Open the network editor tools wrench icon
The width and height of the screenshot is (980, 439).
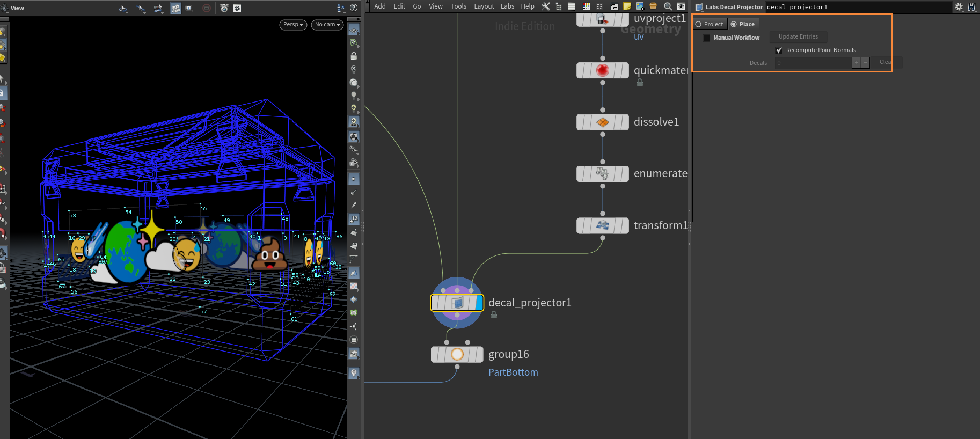tap(546, 6)
